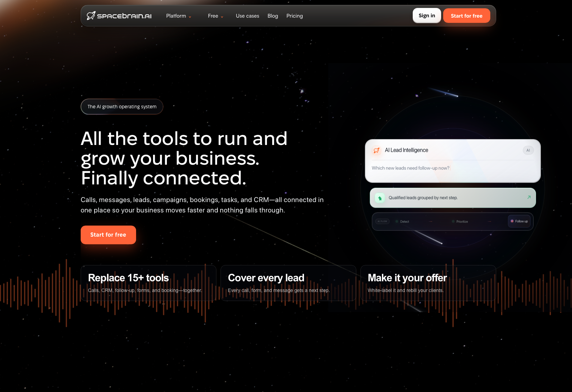Go to Use cases page
This screenshot has width=572, height=392.
[x=248, y=16]
